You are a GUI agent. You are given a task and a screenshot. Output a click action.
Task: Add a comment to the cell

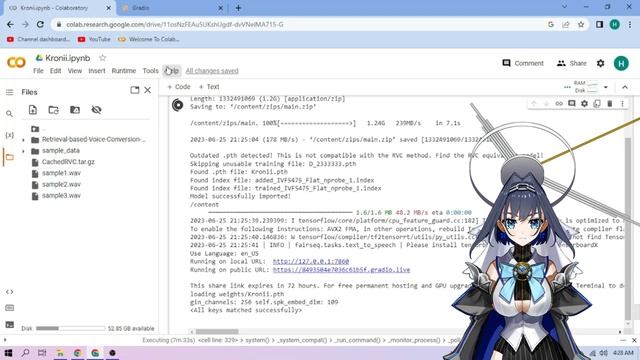click(571, 104)
